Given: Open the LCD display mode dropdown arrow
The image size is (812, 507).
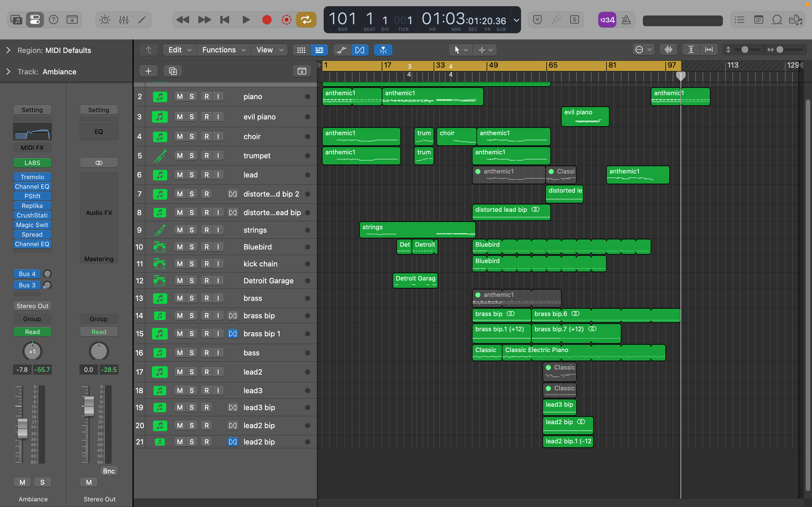Looking at the screenshot, I should (x=517, y=20).
